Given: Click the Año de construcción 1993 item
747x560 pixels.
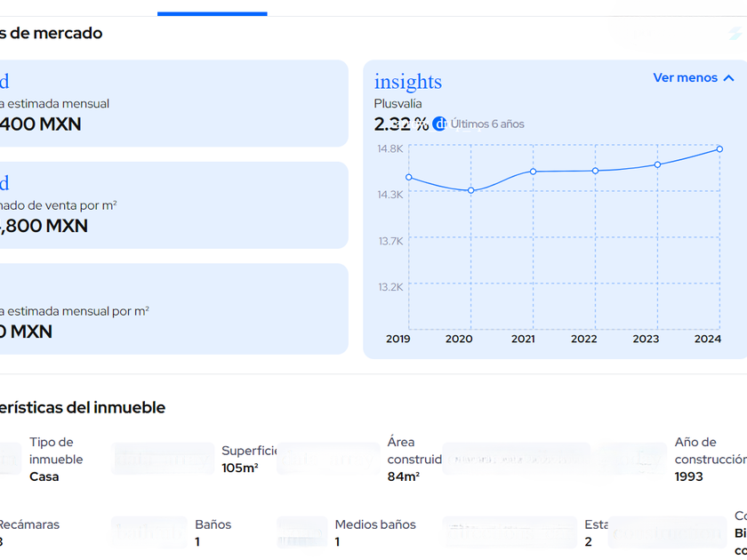Looking at the screenshot, I should (708, 459).
